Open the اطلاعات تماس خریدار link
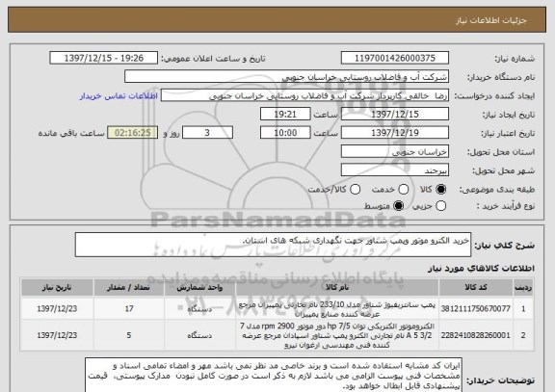555x392 pixels. [119, 96]
